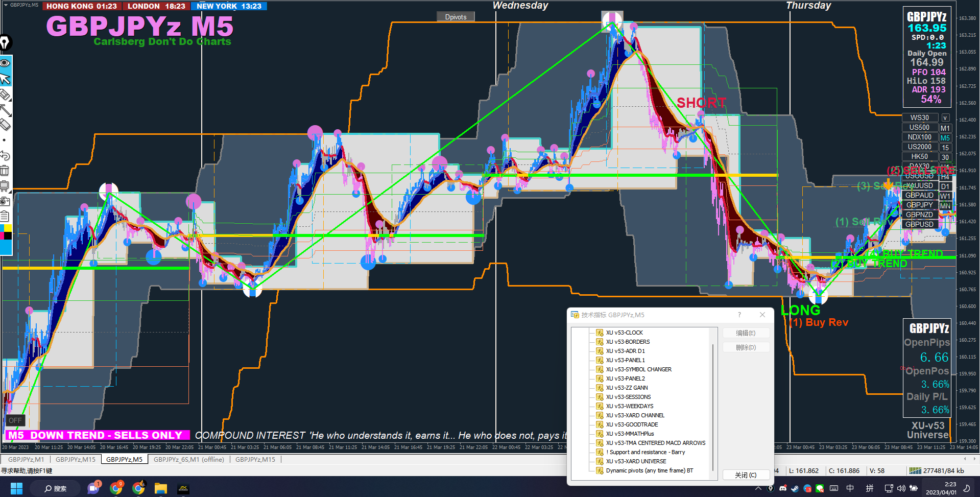The width and height of the screenshot is (980, 497).
Task: Expand the chart menu arrow beside GBPJPYz,M5
Action: point(6,5)
